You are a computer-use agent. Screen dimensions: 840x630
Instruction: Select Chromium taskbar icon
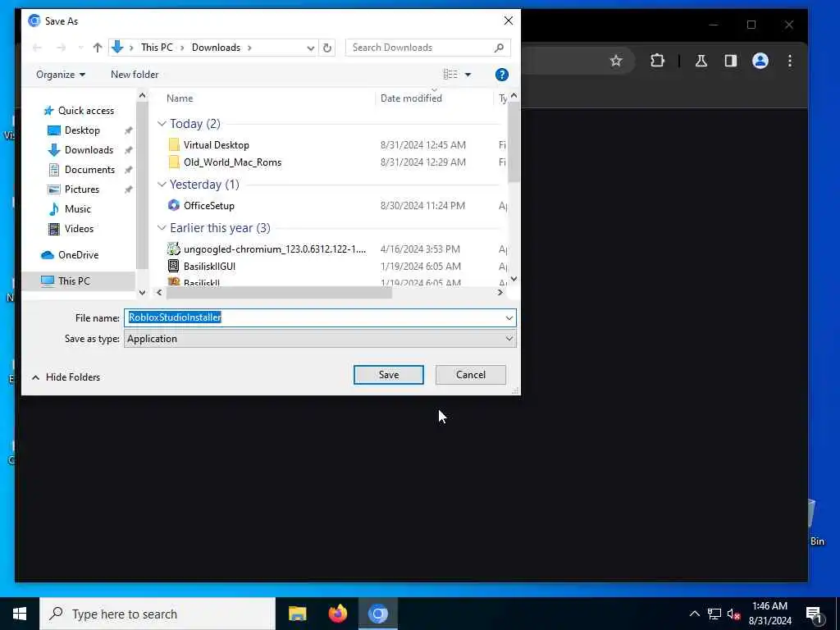377,614
